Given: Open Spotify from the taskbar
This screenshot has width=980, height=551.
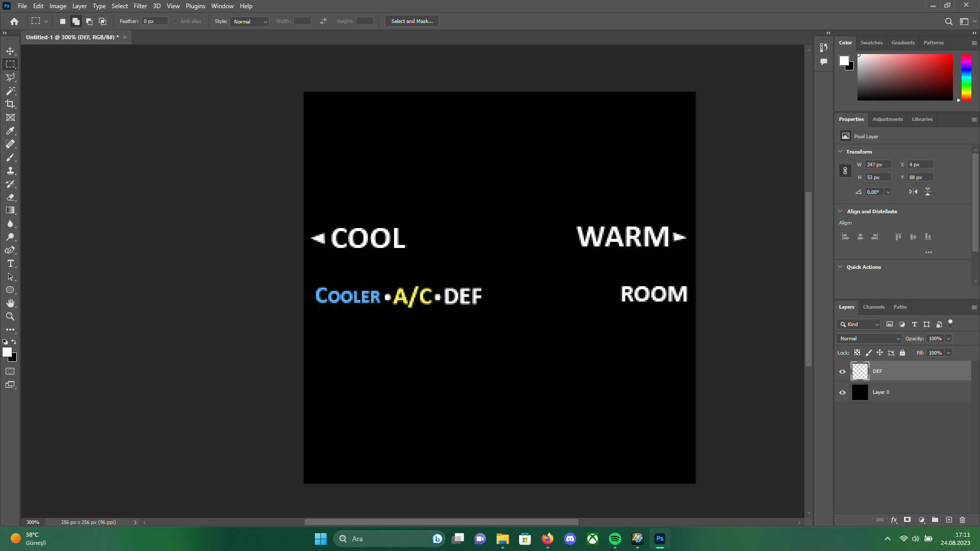Looking at the screenshot, I should click(x=615, y=539).
